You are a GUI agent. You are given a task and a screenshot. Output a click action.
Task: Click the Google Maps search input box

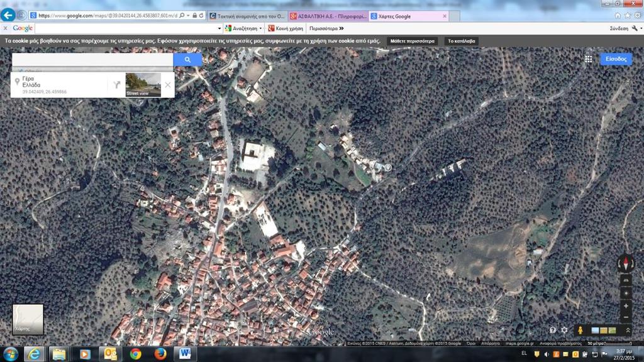92,60
